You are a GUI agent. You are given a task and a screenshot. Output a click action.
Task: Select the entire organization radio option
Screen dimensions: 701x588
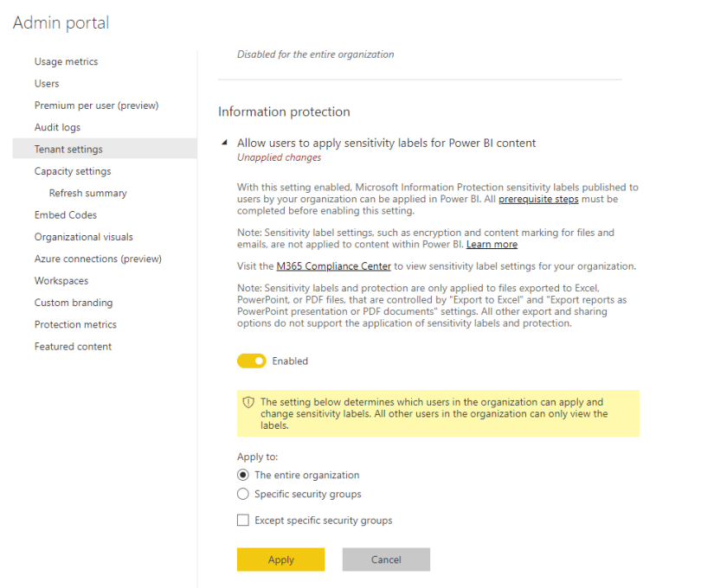pyautogui.click(x=245, y=475)
